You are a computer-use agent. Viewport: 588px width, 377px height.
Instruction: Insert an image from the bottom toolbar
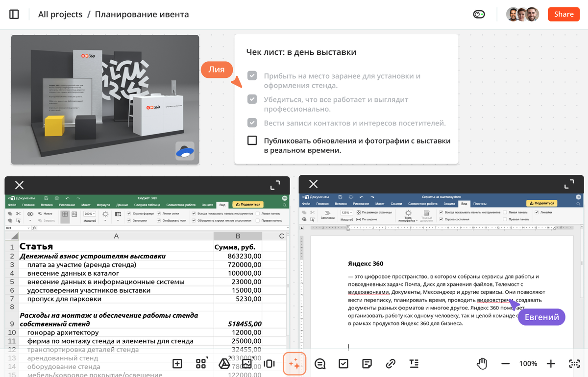point(246,363)
